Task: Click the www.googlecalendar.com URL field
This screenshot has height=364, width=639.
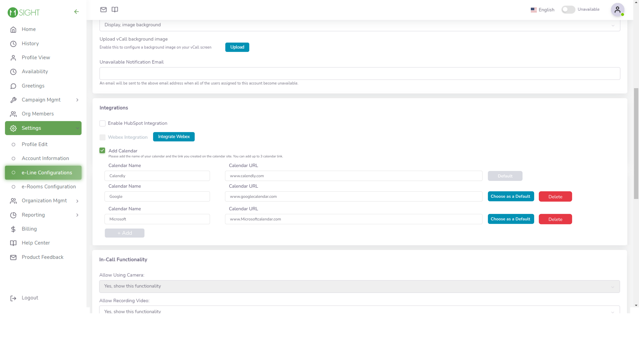Action: click(x=354, y=197)
